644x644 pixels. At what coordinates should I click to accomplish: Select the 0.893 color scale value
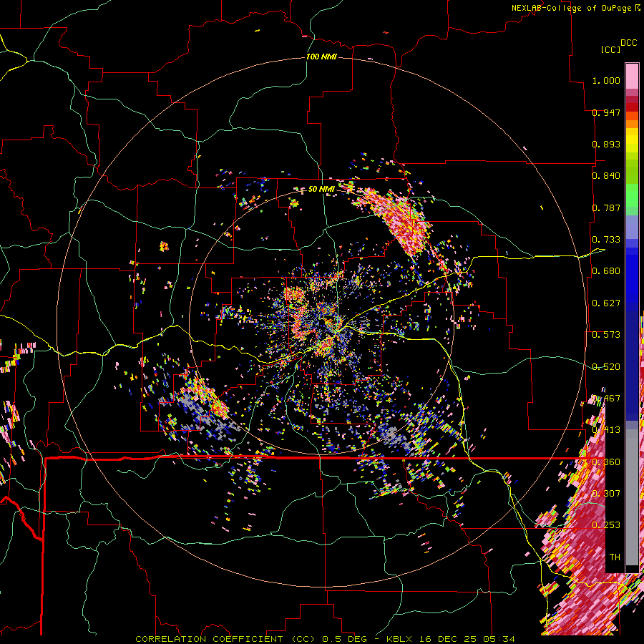606,144
